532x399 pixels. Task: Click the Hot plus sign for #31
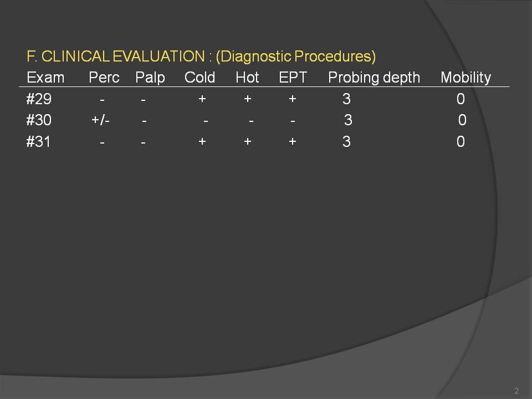click(x=248, y=141)
